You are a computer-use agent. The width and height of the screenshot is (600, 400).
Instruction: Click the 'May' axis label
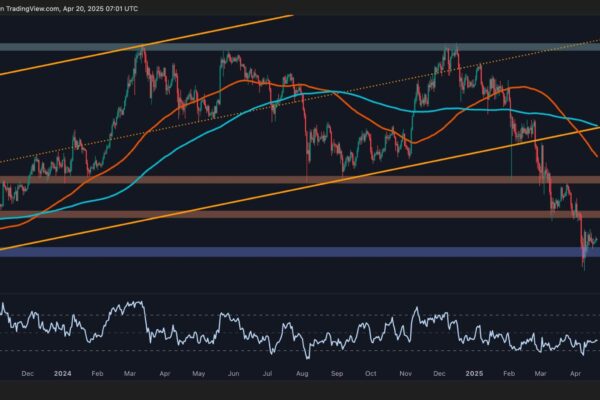tap(199, 374)
